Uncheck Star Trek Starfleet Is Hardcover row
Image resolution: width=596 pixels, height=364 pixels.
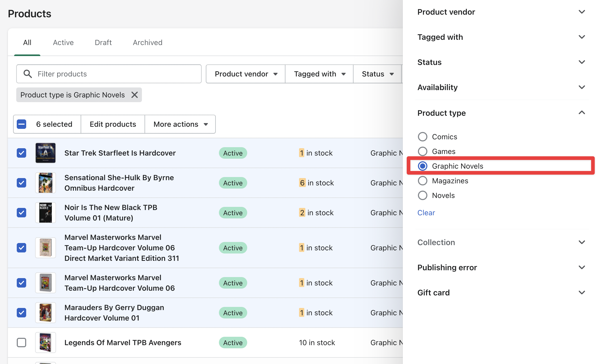coord(21,153)
